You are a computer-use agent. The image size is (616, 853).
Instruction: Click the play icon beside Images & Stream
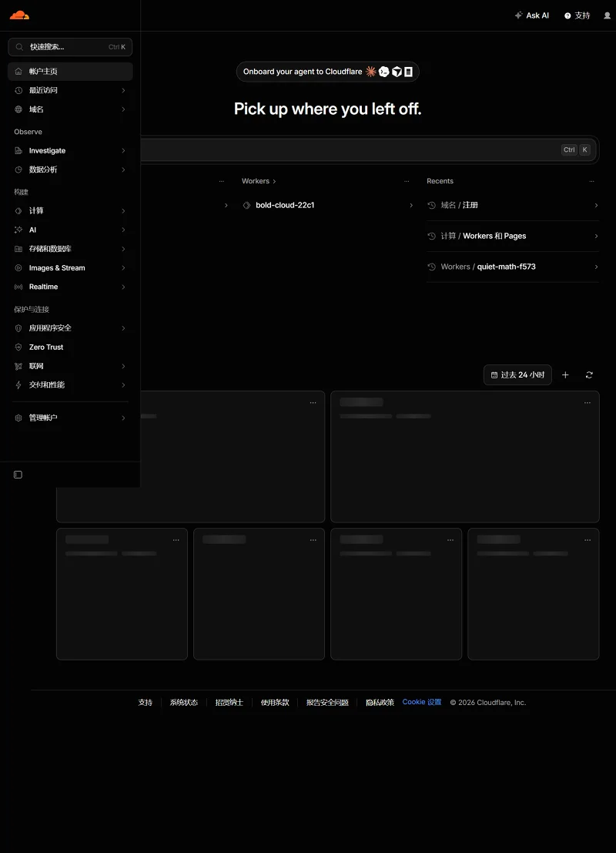coord(18,267)
